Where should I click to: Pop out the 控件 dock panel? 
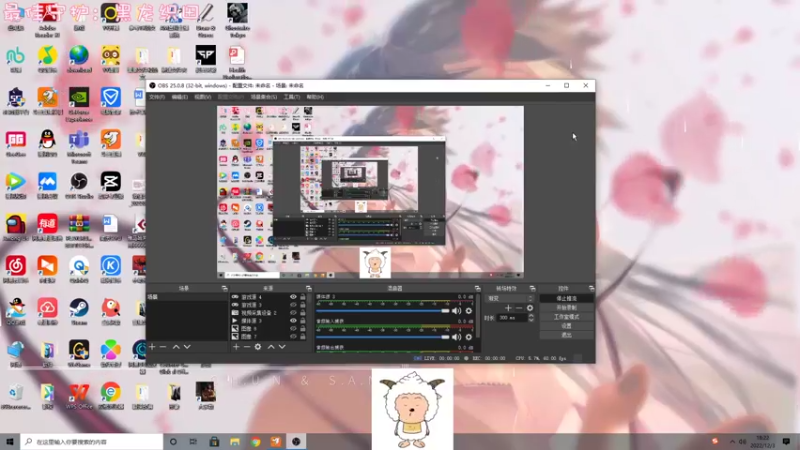point(591,288)
